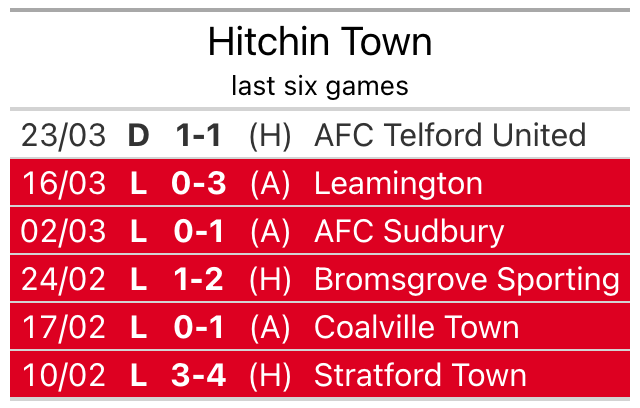Viewport: 640px width, 408px height.
Task: Open the Leamington opponent link
Action: point(398,183)
